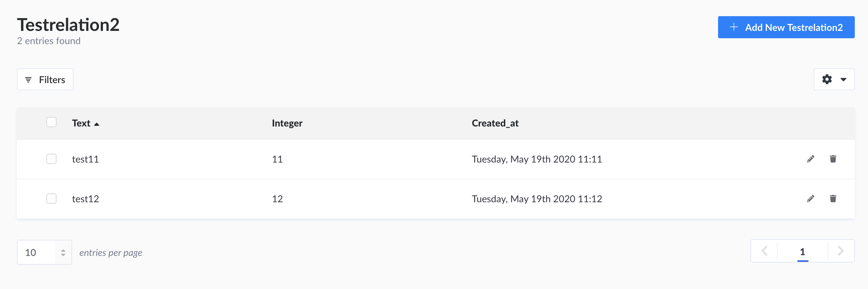Open the gear settings menu
Viewport: 868px width, 289px height.
[x=827, y=79]
